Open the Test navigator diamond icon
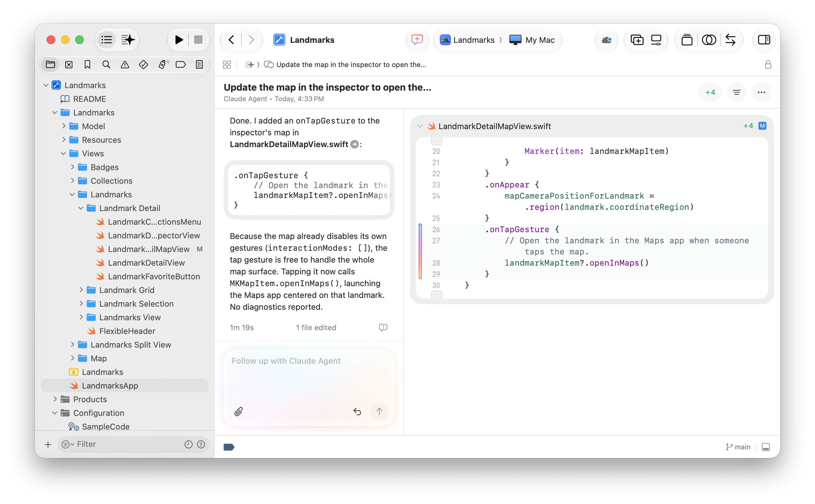 (x=143, y=64)
